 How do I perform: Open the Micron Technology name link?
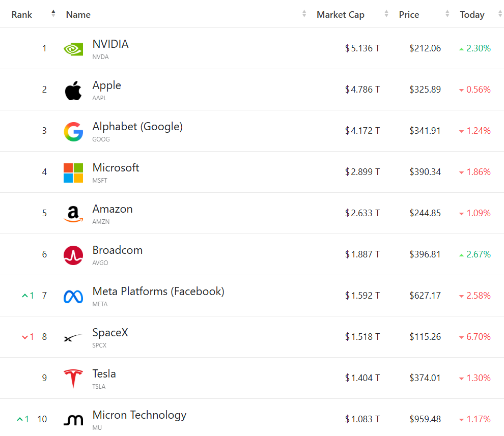[x=139, y=415]
